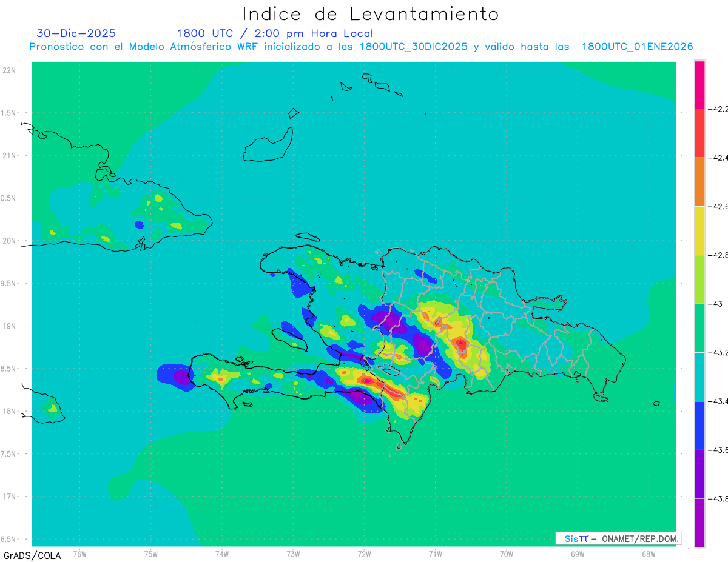This screenshot has height=562, width=728.
Task: Pick the cyan color bar segment
Action: point(699,377)
